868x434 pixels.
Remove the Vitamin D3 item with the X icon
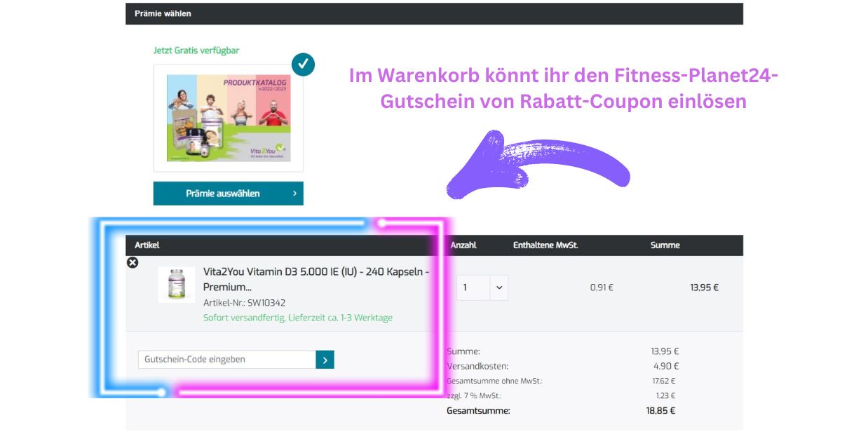tap(133, 262)
